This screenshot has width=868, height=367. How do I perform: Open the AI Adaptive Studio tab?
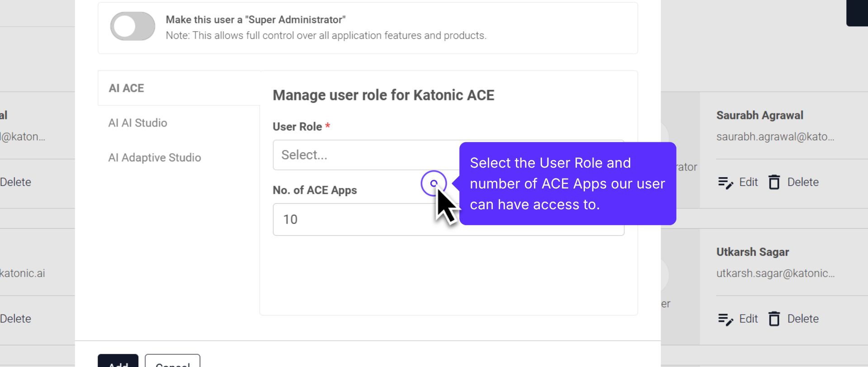pyautogui.click(x=155, y=158)
